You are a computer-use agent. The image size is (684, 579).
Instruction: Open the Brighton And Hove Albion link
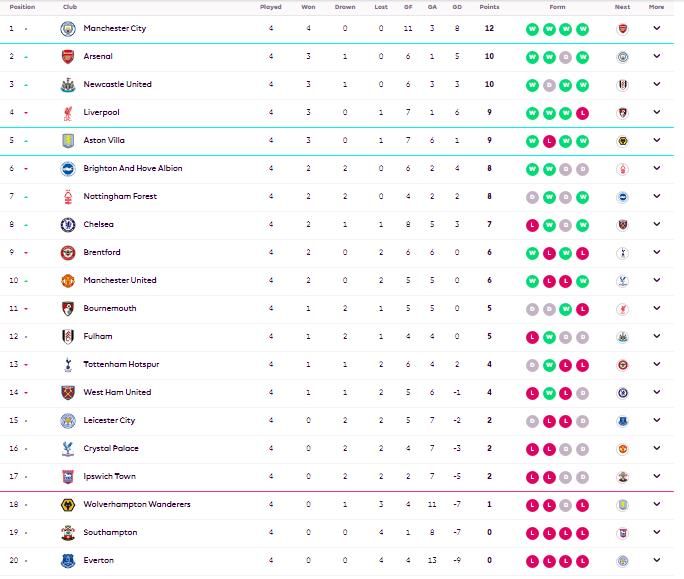coord(132,168)
